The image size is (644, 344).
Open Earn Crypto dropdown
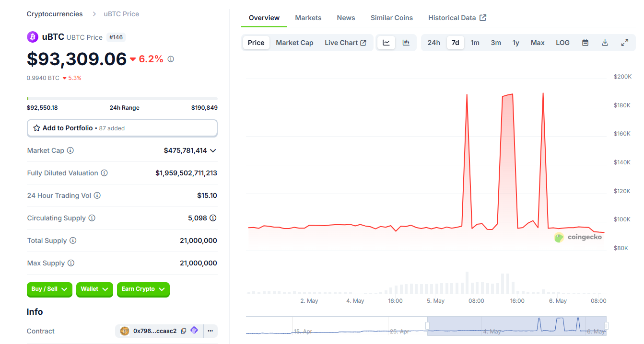pyautogui.click(x=143, y=289)
